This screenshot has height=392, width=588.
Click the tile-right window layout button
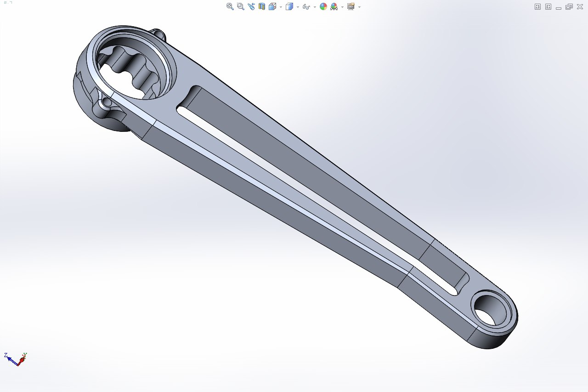click(x=548, y=6)
